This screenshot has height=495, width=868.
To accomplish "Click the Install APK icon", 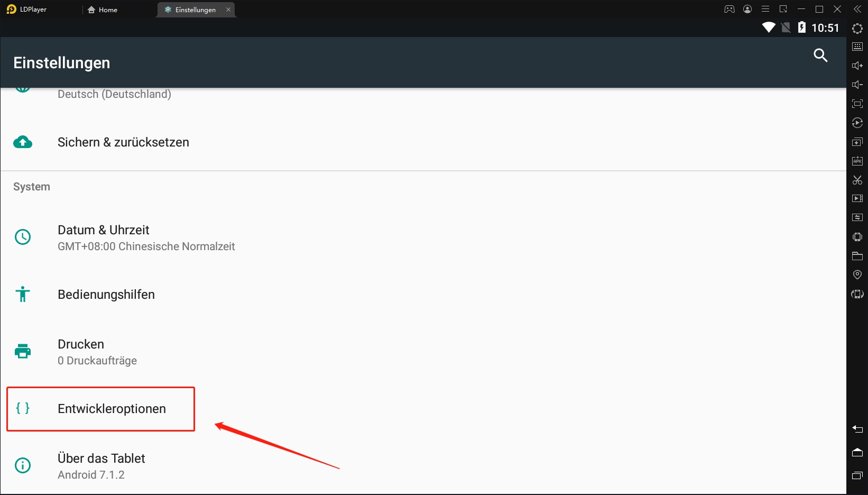I will click(857, 161).
